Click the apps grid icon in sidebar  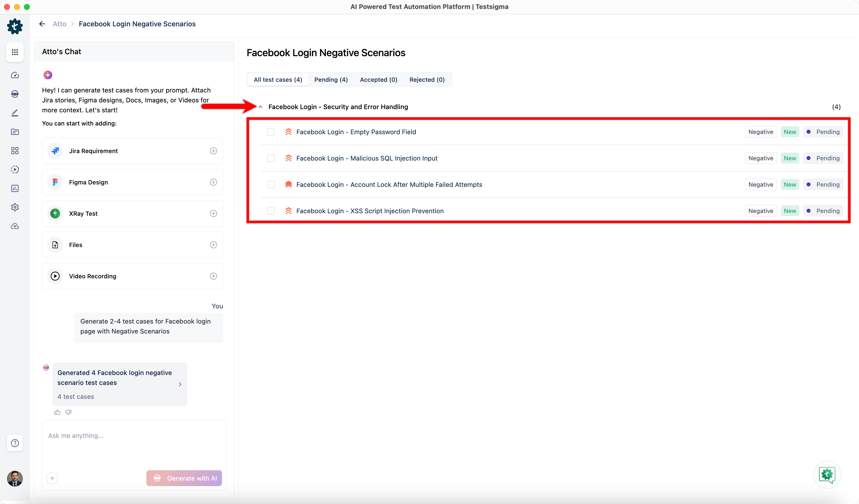pos(15,52)
